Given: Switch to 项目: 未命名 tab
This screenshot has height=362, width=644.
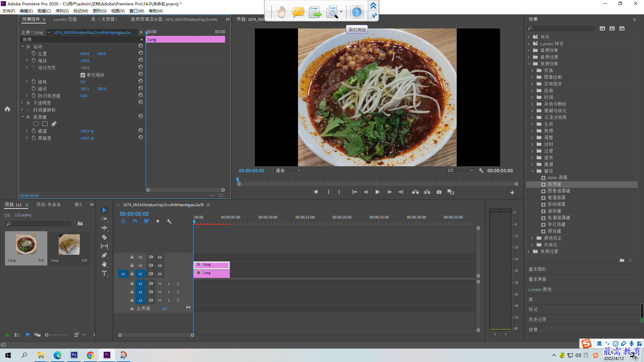Looking at the screenshot, I should [x=49, y=204].
